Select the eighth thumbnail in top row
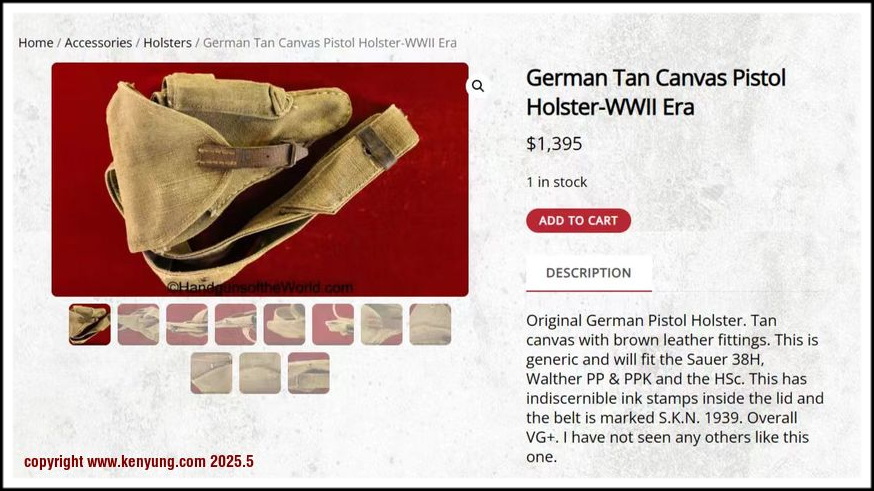Viewport: 874px width, 491px height. (430, 324)
